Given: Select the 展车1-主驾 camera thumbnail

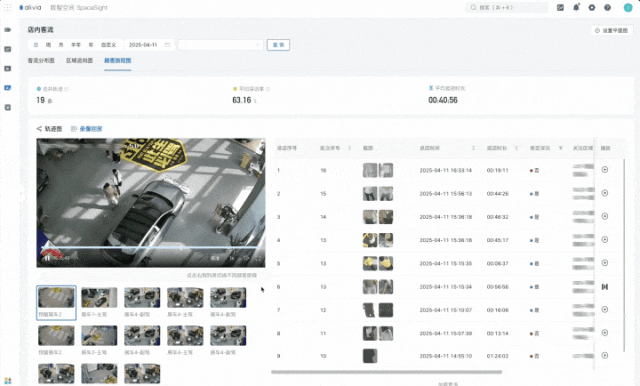Looking at the screenshot, I should tap(99, 302).
